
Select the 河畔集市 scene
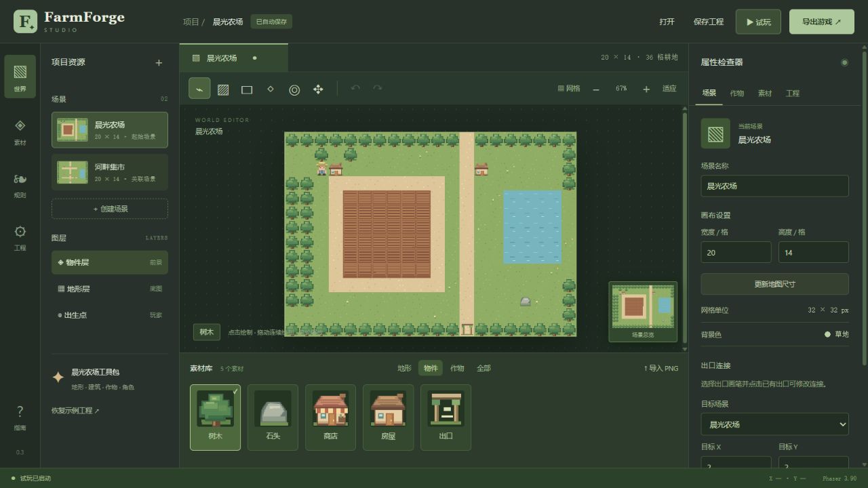click(x=110, y=172)
